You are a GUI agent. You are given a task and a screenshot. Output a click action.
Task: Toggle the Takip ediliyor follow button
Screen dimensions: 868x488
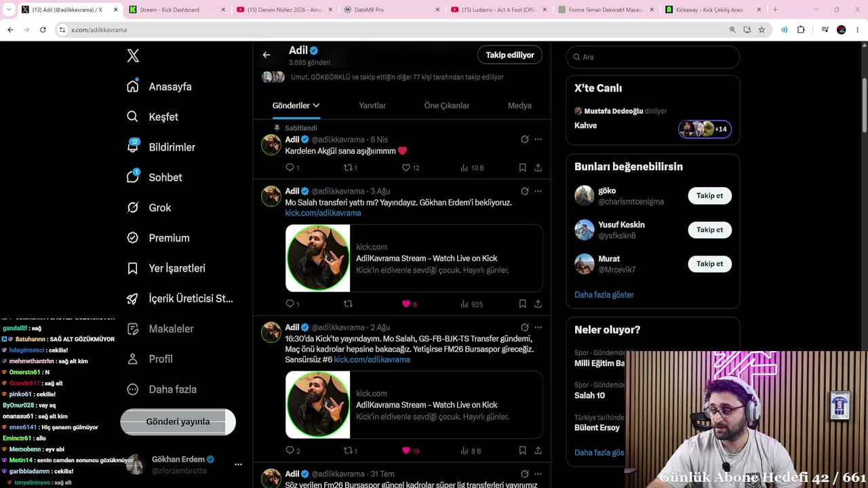[x=510, y=55]
